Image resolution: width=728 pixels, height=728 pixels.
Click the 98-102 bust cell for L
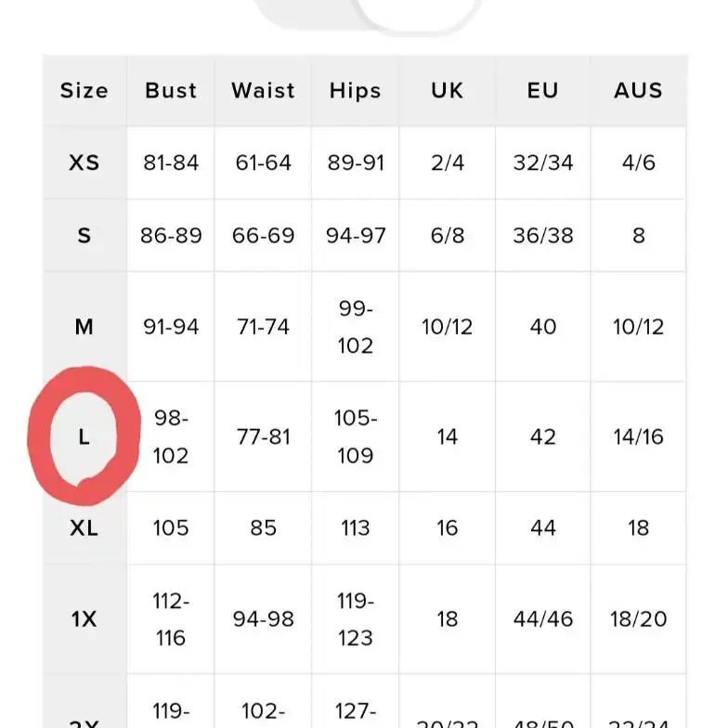(171, 436)
